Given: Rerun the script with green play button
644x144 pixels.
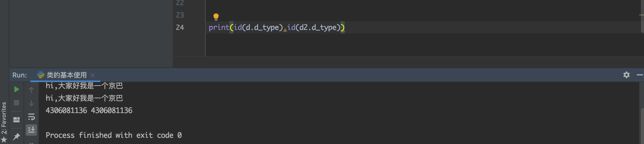Looking at the screenshot, I should point(16,90).
